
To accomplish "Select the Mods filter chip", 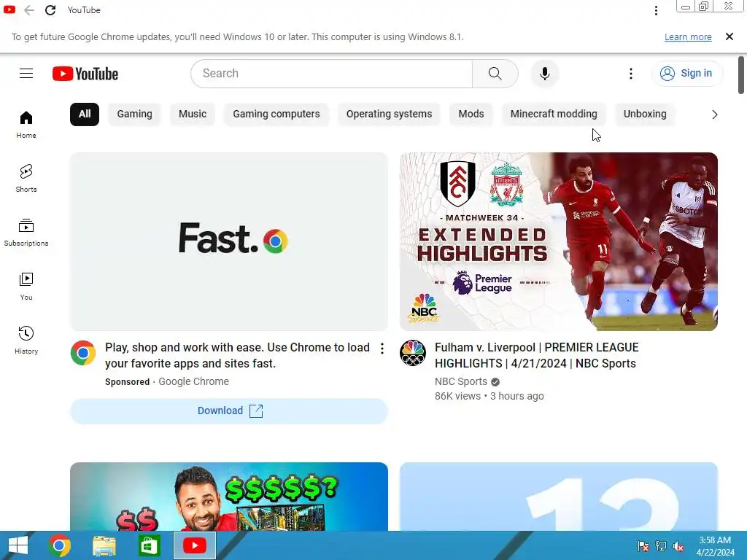I will click(471, 114).
